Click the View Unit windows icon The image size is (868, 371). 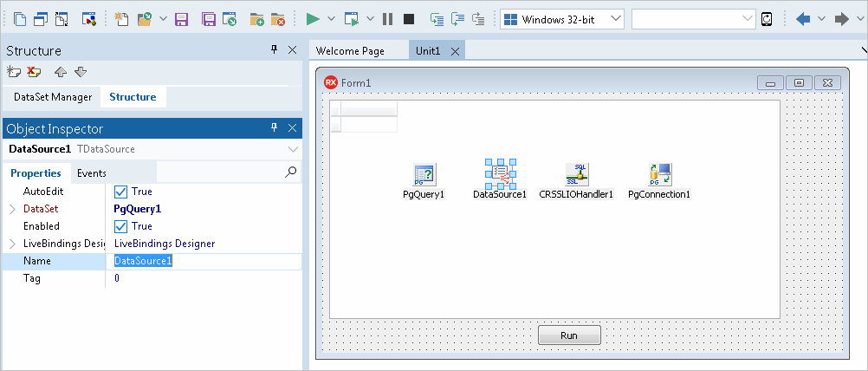click(41, 19)
